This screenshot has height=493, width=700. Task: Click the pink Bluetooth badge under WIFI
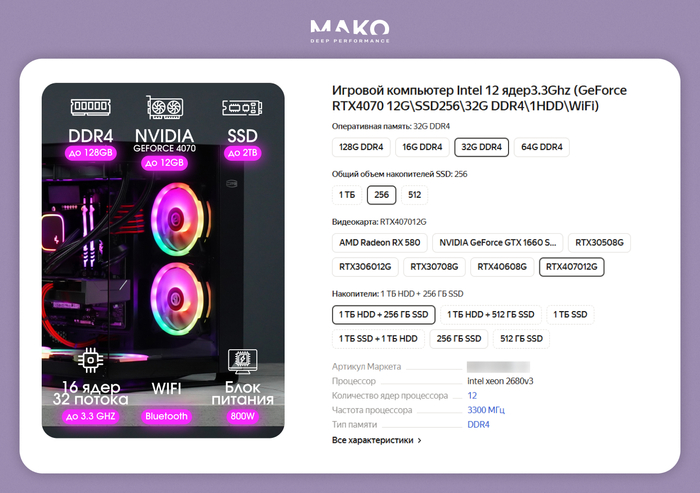166,416
